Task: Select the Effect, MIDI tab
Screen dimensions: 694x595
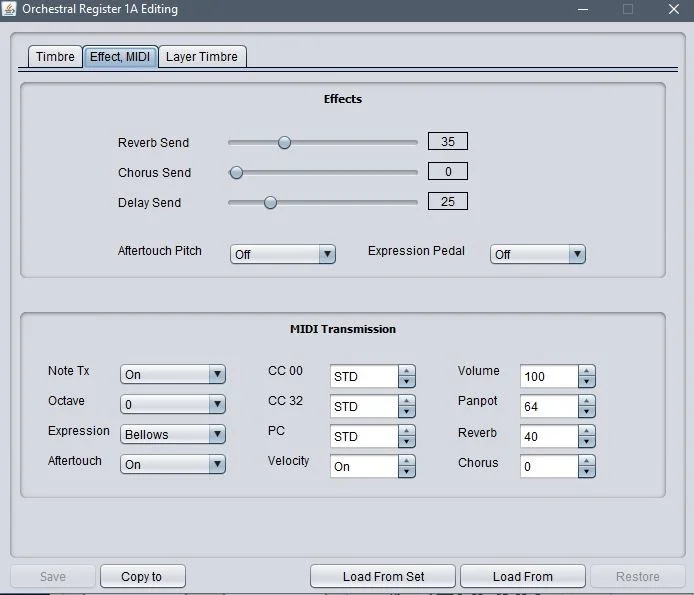Action: (x=120, y=57)
